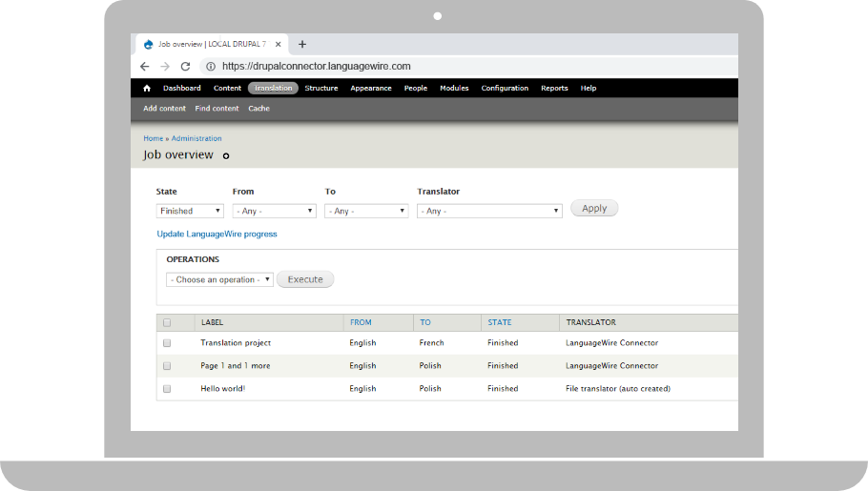Open the Translation admin menu item
The width and height of the screenshot is (868, 491).
(x=273, y=89)
